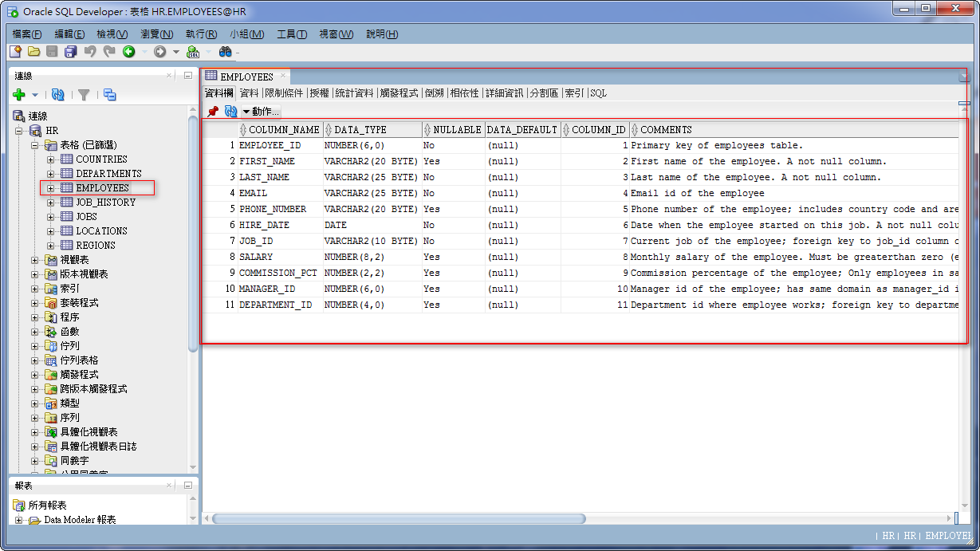The height and width of the screenshot is (551, 980).
Task: Close the 報表 panel with its X
Action: point(169,485)
